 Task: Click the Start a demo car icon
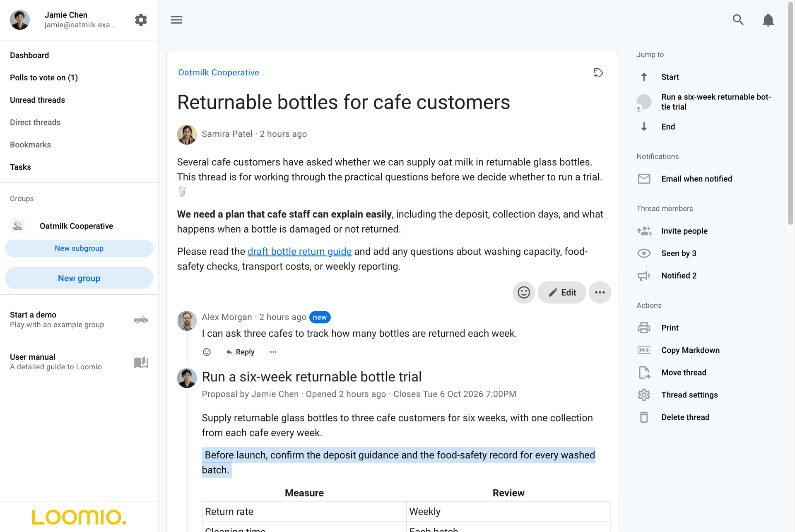141,320
